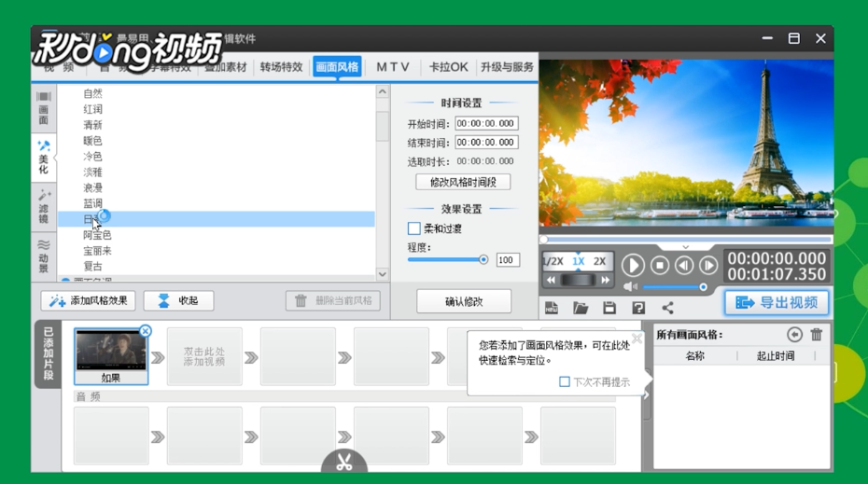Open project folder icon
This screenshot has height=484, width=868.
pos(581,308)
